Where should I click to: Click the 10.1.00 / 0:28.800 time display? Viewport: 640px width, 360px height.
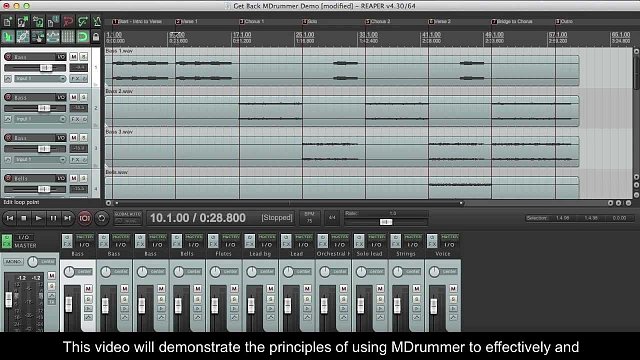coord(198,218)
